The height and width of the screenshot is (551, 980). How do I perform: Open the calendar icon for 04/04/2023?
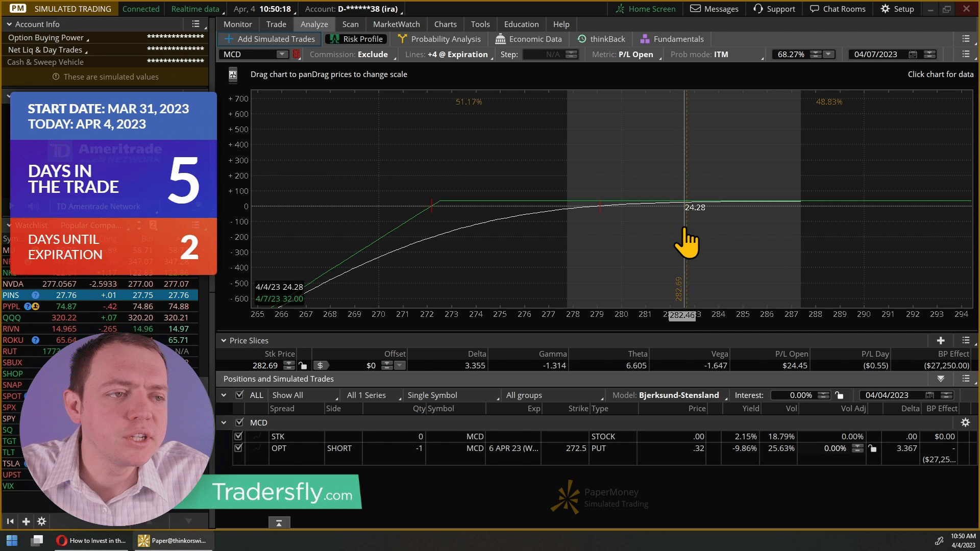click(929, 395)
